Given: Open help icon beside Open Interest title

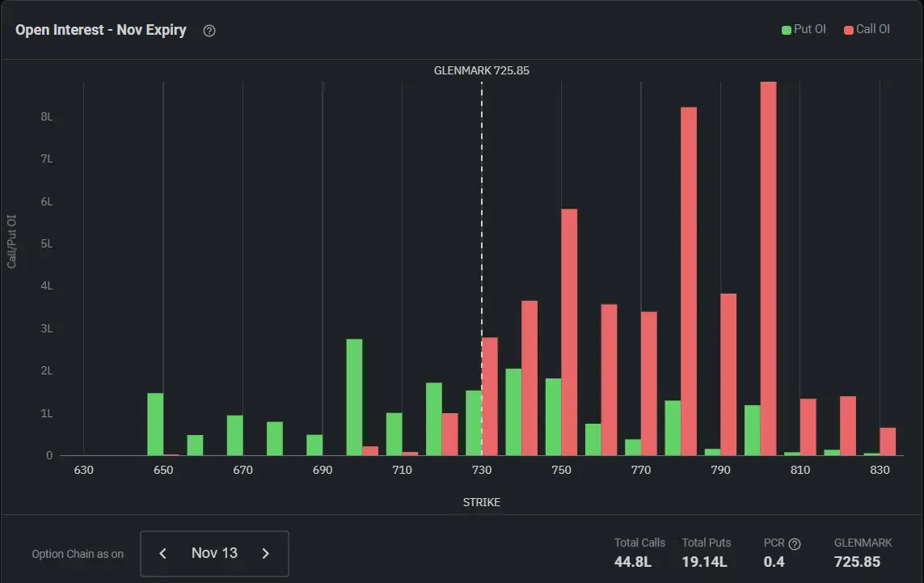Looking at the screenshot, I should click(209, 31).
